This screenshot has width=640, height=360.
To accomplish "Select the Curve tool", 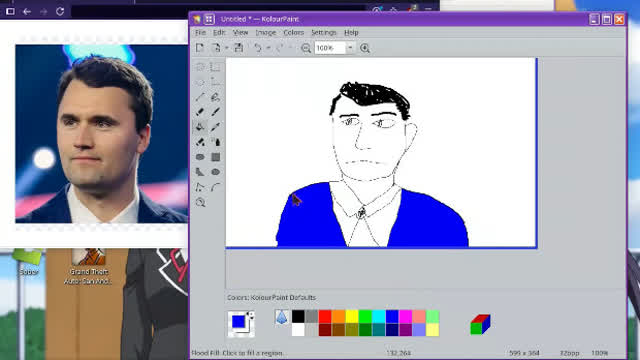I will [216, 187].
